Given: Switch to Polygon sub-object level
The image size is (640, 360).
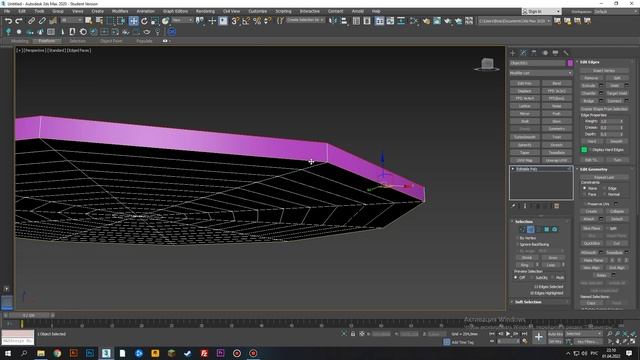Looking at the screenshot, I should click(547, 230).
